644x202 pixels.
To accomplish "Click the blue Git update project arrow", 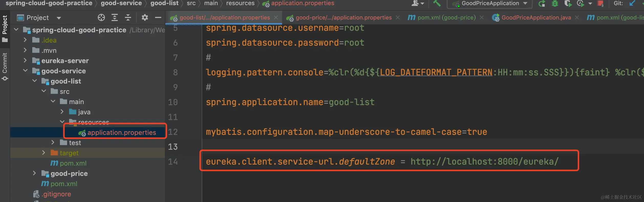I will coord(632,4).
